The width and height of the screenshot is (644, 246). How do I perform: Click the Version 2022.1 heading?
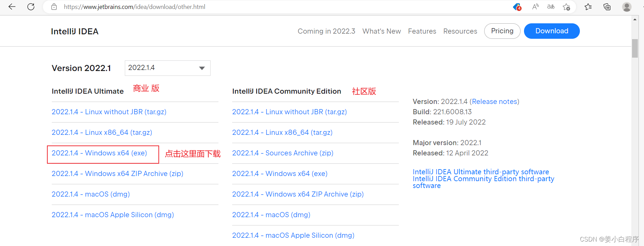[81, 68]
